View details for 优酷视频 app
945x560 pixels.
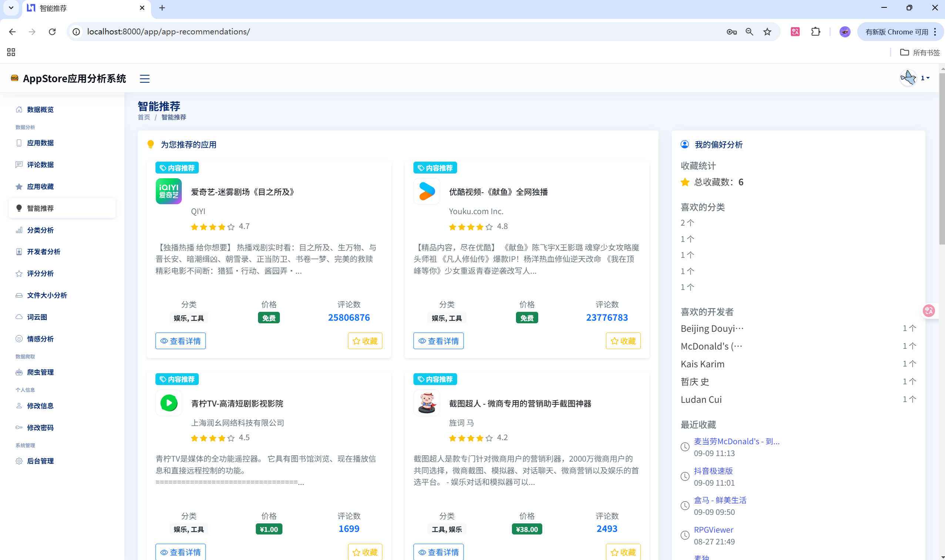(438, 341)
